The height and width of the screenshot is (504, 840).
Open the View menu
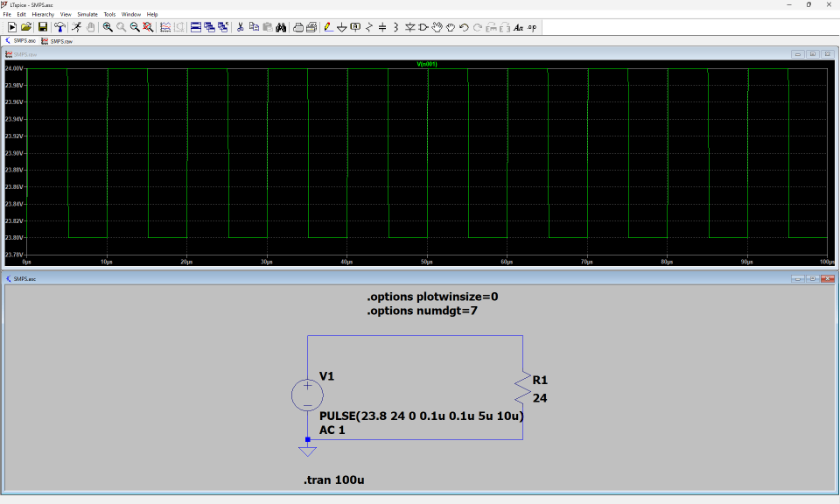click(x=66, y=15)
